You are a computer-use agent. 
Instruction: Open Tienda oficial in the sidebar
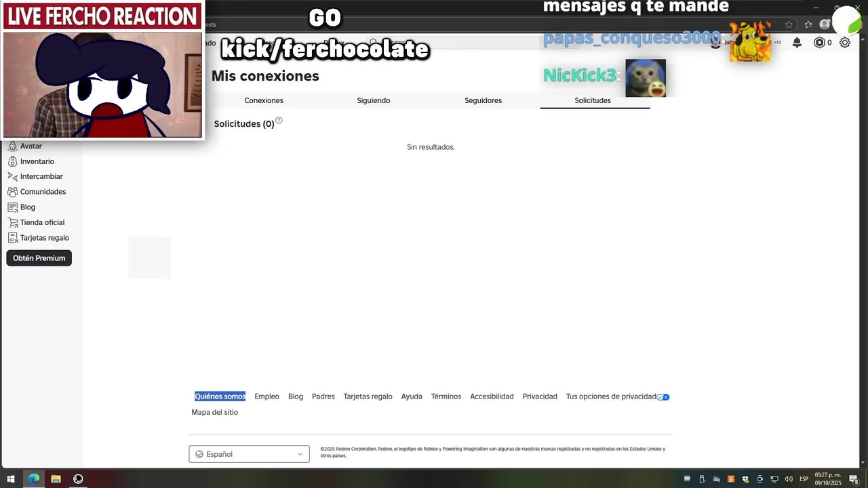(x=42, y=222)
